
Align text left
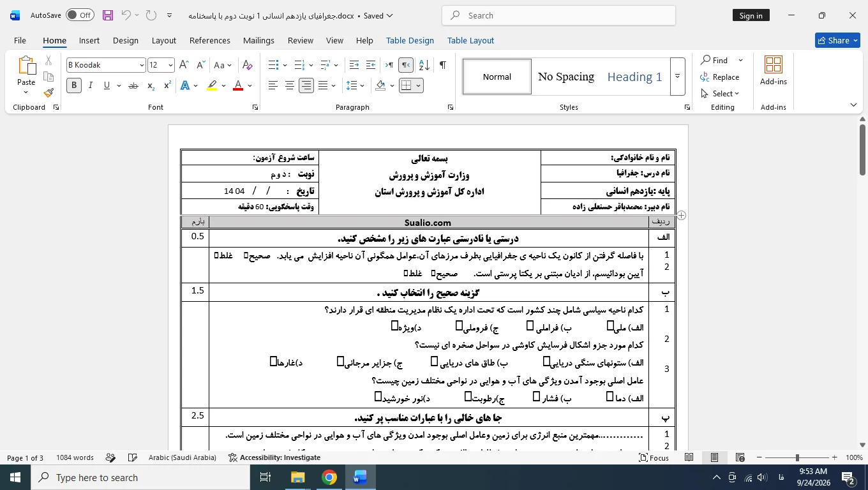[273, 85]
